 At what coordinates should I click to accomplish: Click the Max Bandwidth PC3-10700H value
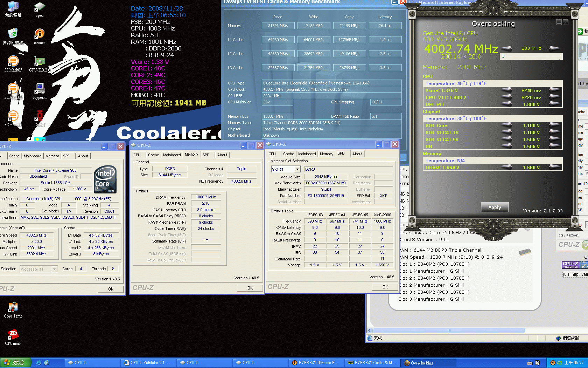pyautogui.click(x=325, y=183)
